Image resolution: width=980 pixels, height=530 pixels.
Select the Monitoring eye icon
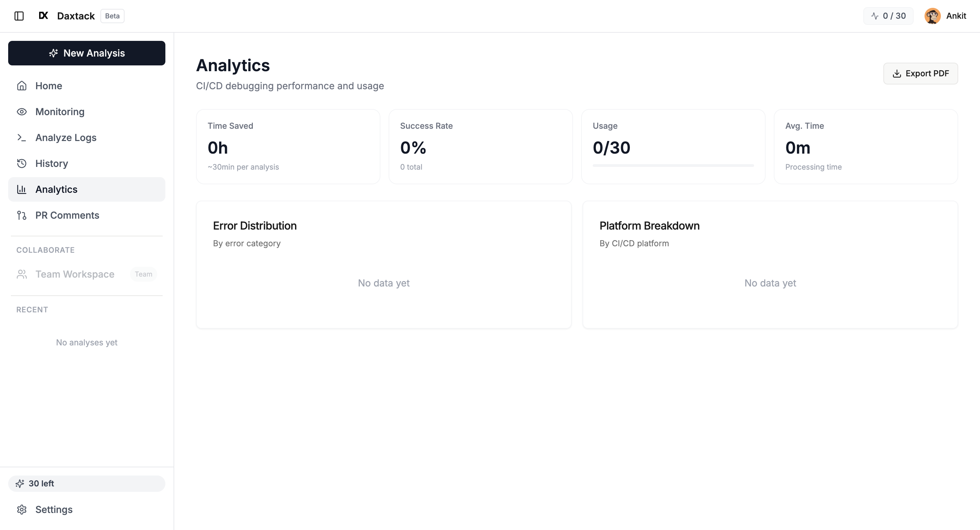22,112
